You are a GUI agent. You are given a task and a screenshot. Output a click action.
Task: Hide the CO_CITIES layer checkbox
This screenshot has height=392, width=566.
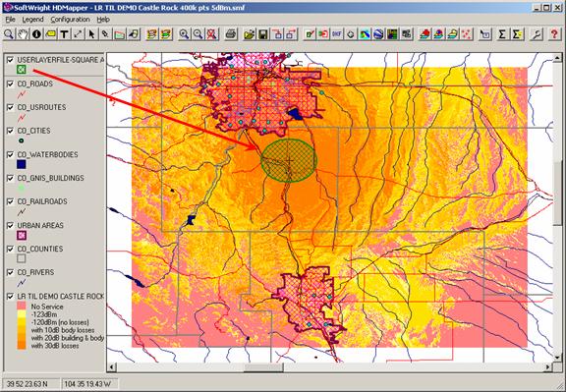pos(11,131)
